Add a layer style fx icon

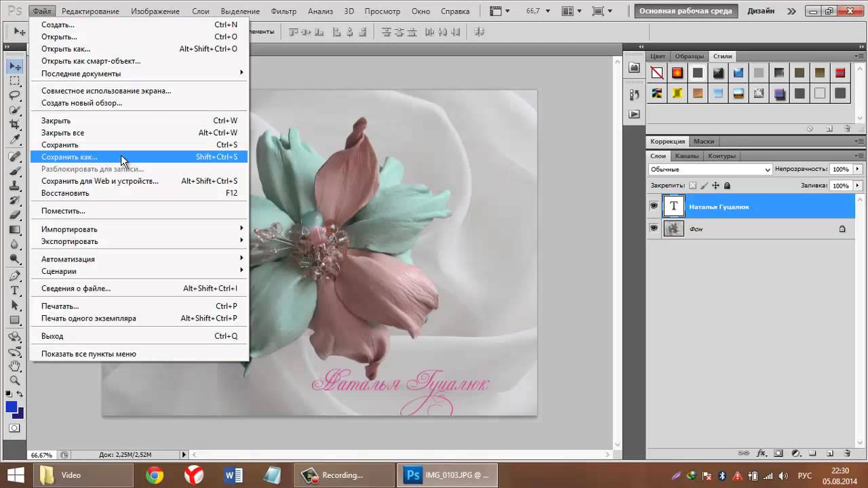[762, 453]
